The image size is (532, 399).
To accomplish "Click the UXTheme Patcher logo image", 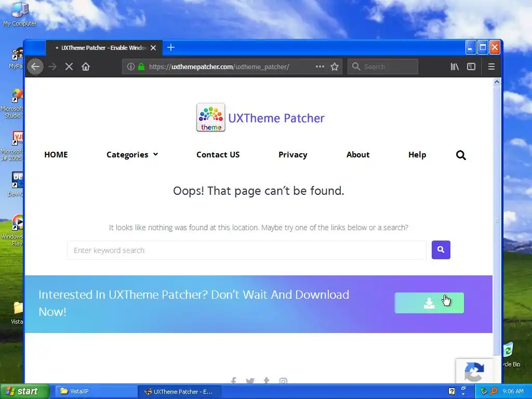I will coord(211,117).
